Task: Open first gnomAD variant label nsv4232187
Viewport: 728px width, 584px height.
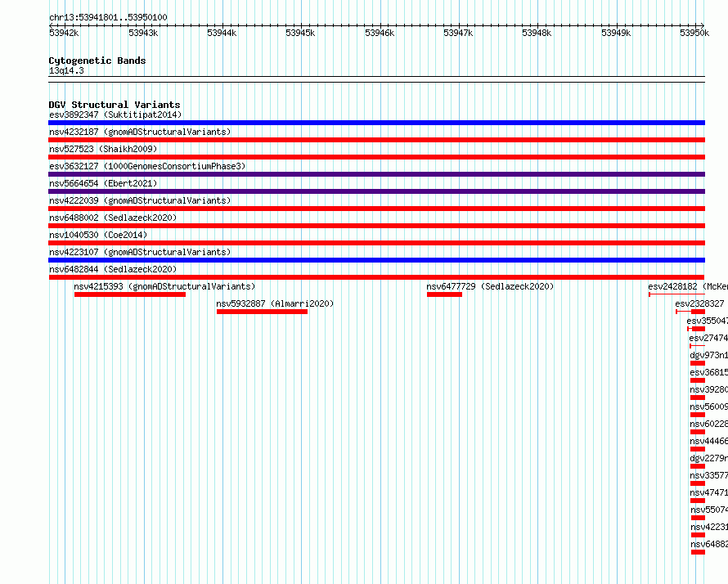Action: pos(140,132)
